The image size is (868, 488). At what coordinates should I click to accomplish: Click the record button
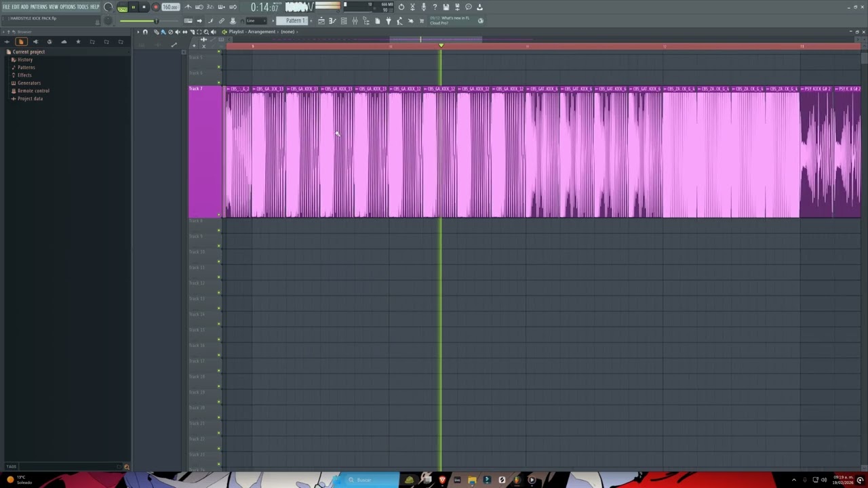point(155,7)
